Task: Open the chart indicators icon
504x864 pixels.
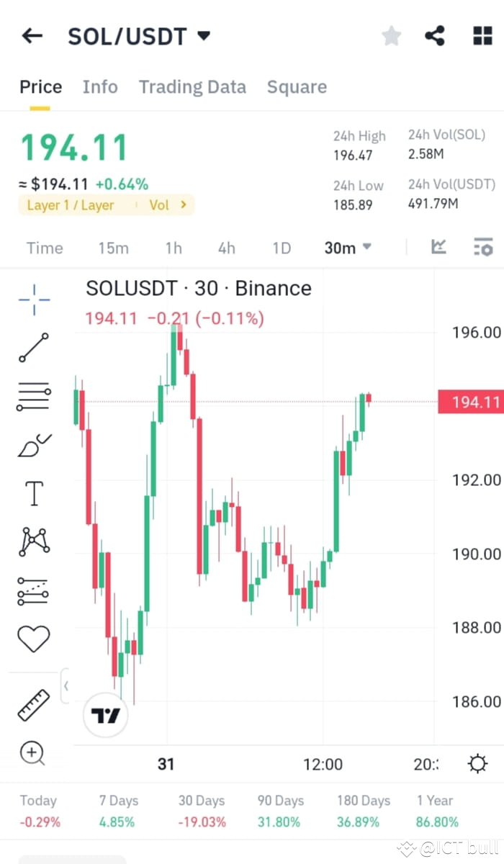Action: coord(438,247)
